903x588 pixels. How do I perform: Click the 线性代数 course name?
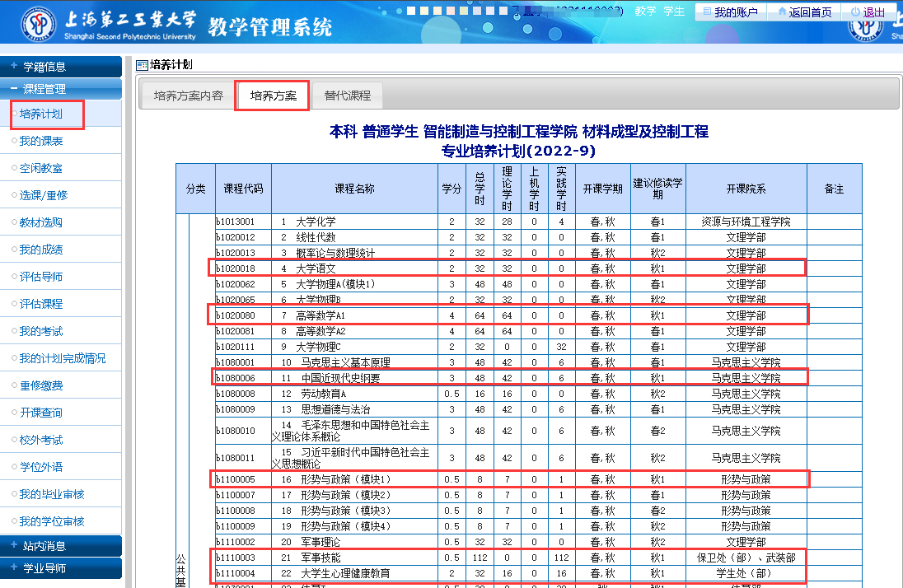[316, 237]
